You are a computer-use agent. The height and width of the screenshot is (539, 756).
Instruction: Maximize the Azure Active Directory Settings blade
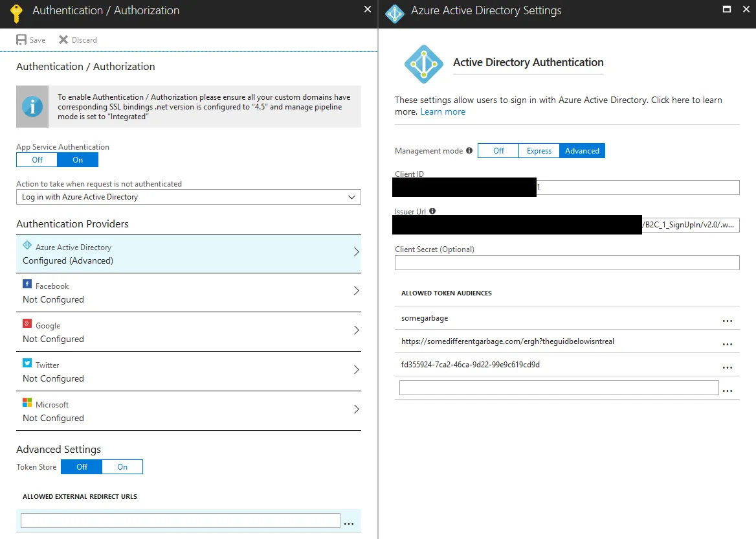pos(727,9)
